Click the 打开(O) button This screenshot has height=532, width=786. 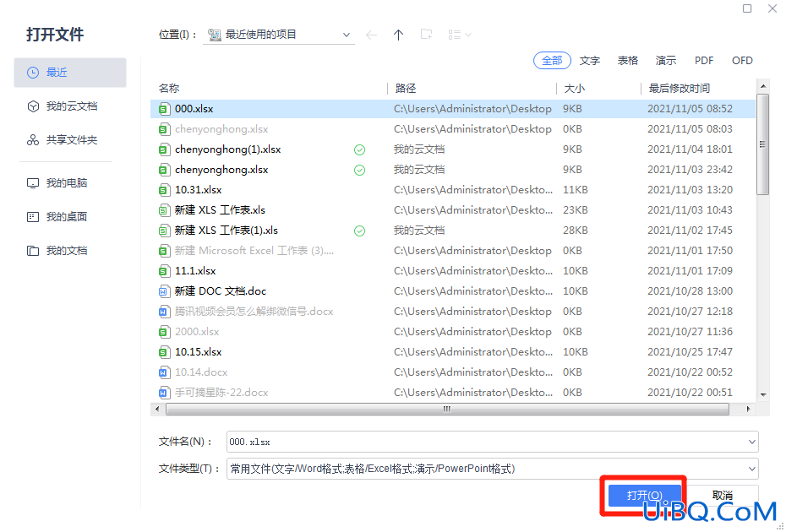coord(645,496)
